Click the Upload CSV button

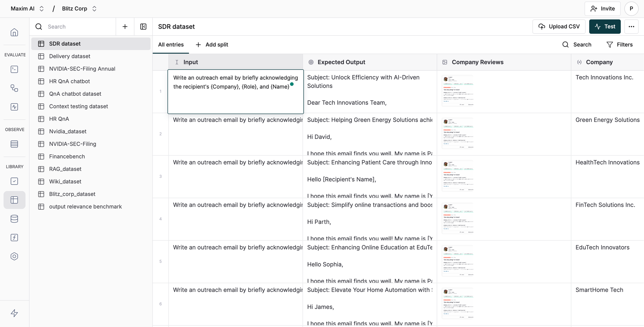559,26
